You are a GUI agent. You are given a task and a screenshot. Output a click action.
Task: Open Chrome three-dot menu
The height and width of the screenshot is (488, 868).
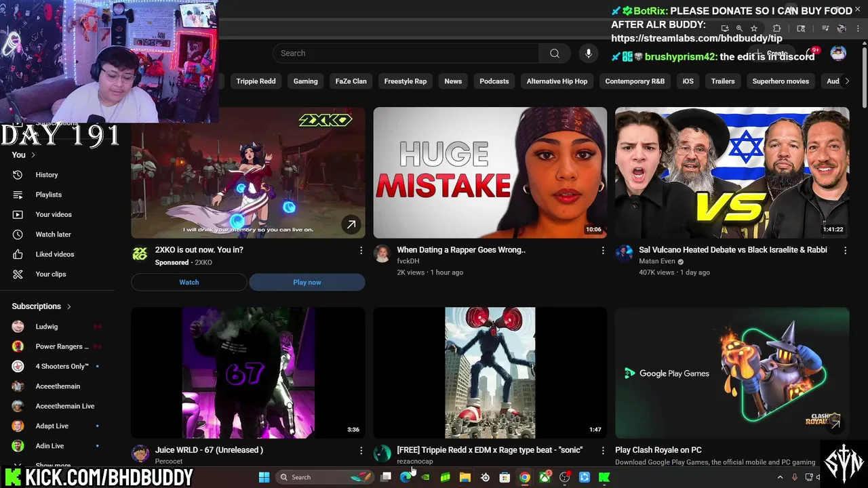click(x=856, y=28)
